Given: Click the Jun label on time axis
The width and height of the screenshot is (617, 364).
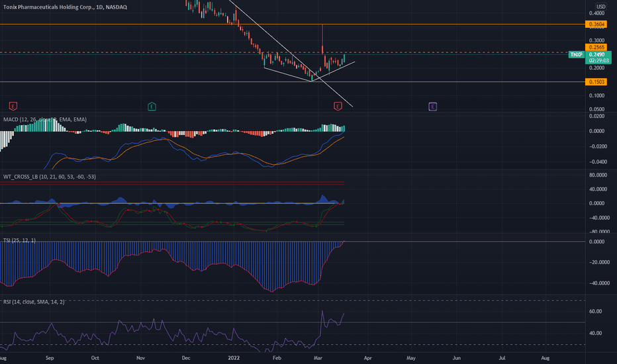Looking at the screenshot, I should [x=456, y=358].
